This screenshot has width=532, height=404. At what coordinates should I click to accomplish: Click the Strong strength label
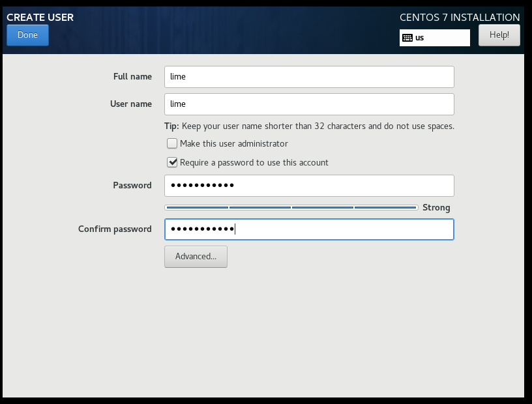point(436,208)
